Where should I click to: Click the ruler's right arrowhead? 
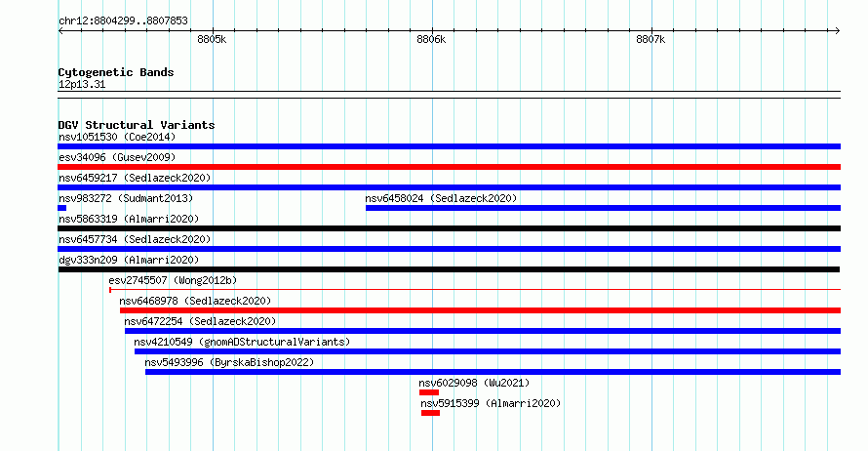click(838, 30)
